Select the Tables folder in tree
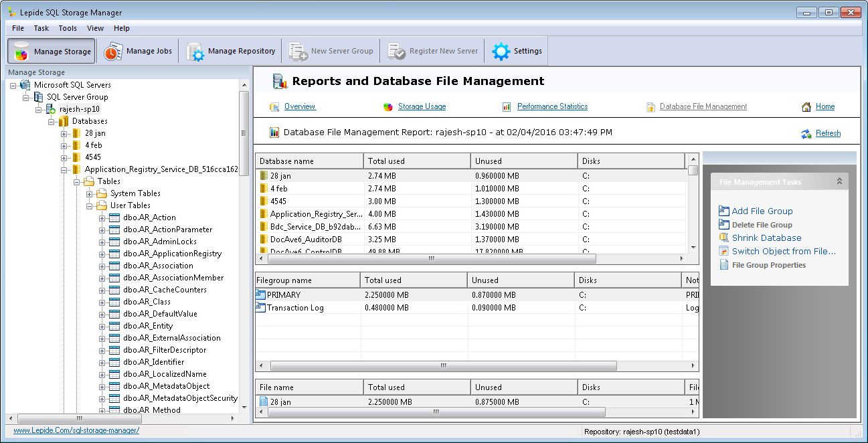The image size is (868, 443). (109, 181)
